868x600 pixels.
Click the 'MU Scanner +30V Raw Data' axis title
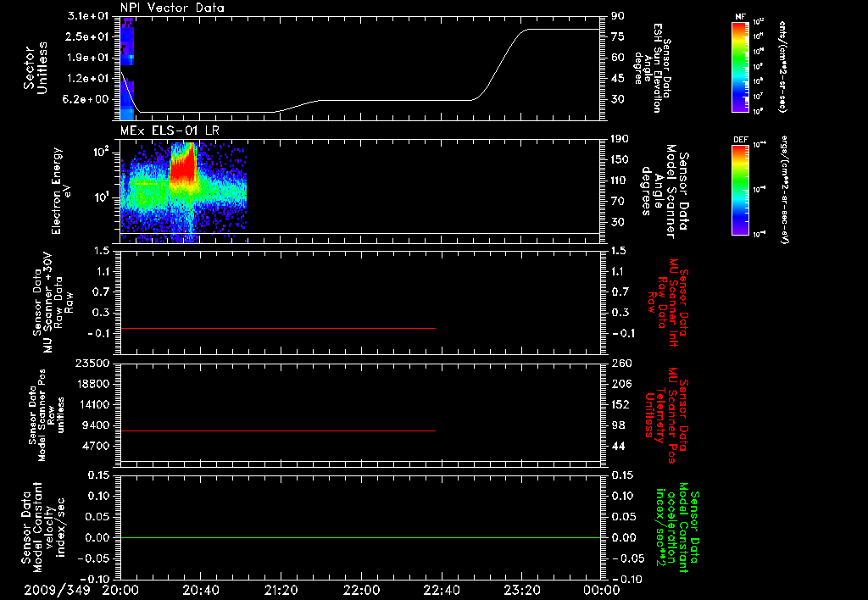pyautogui.click(x=53, y=303)
